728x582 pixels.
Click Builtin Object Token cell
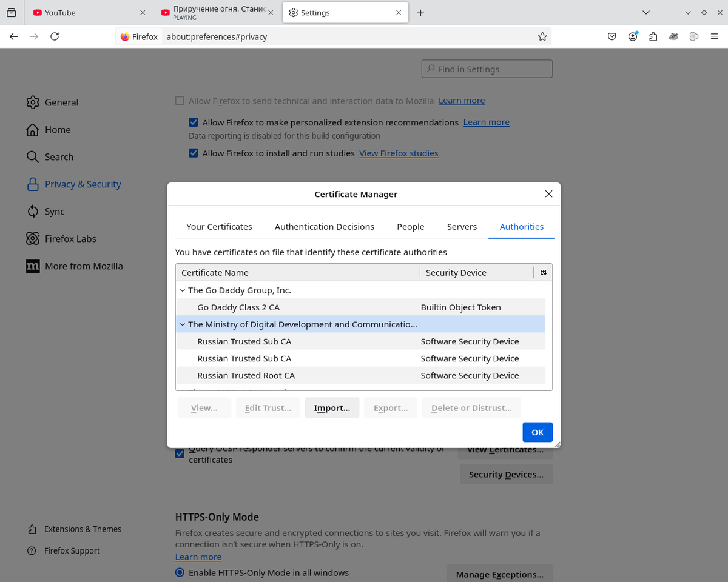(461, 307)
